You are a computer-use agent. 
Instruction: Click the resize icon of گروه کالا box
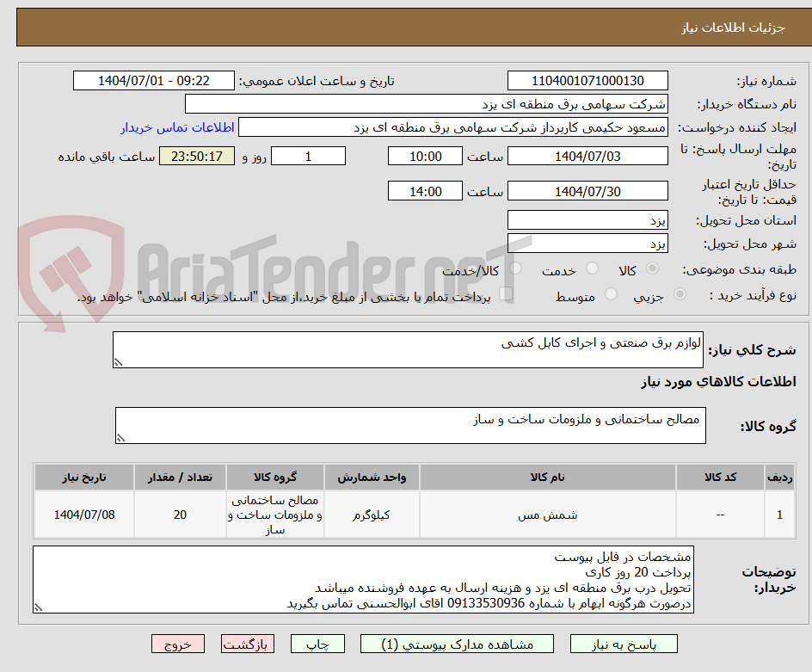coord(121,437)
